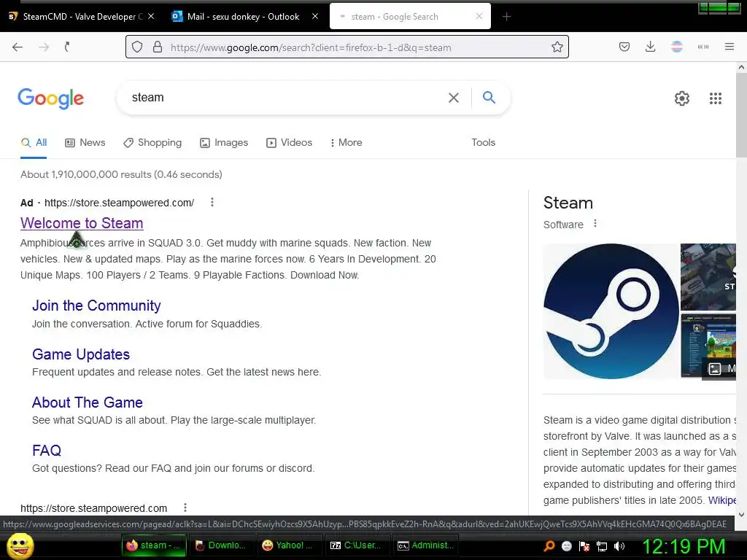Open Join the Community link
747x560 pixels.
pyautogui.click(x=96, y=306)
